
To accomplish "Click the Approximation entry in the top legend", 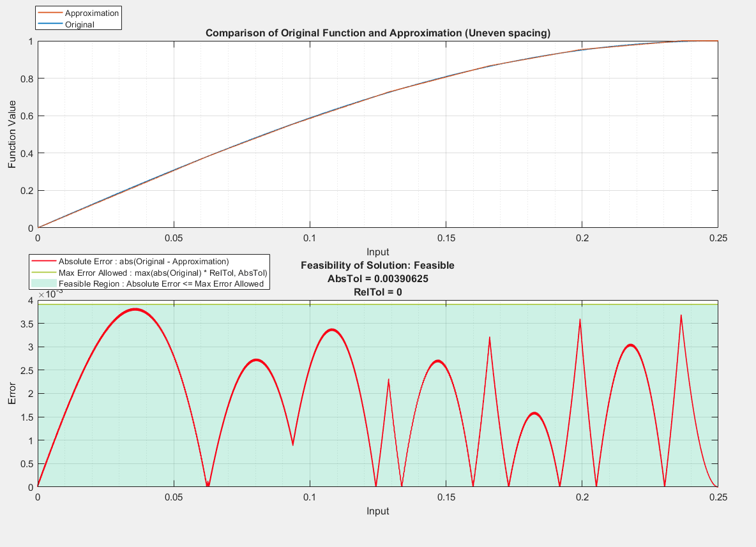I will pos(91,13).
